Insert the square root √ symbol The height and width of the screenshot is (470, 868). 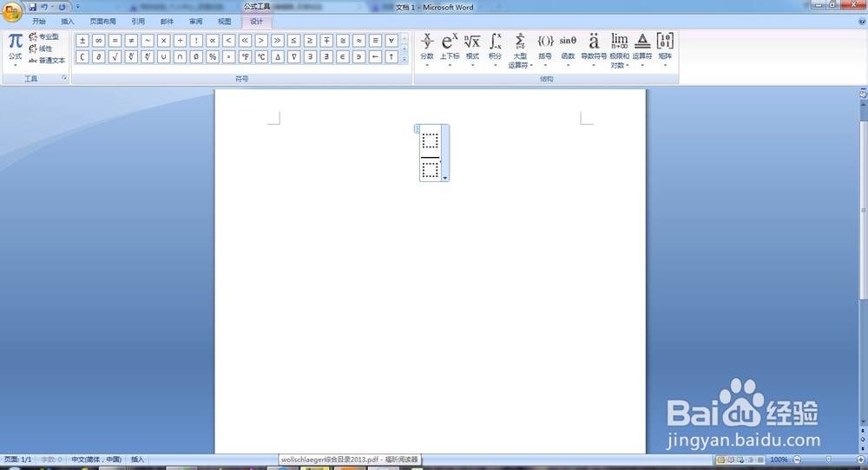(115, 56)
